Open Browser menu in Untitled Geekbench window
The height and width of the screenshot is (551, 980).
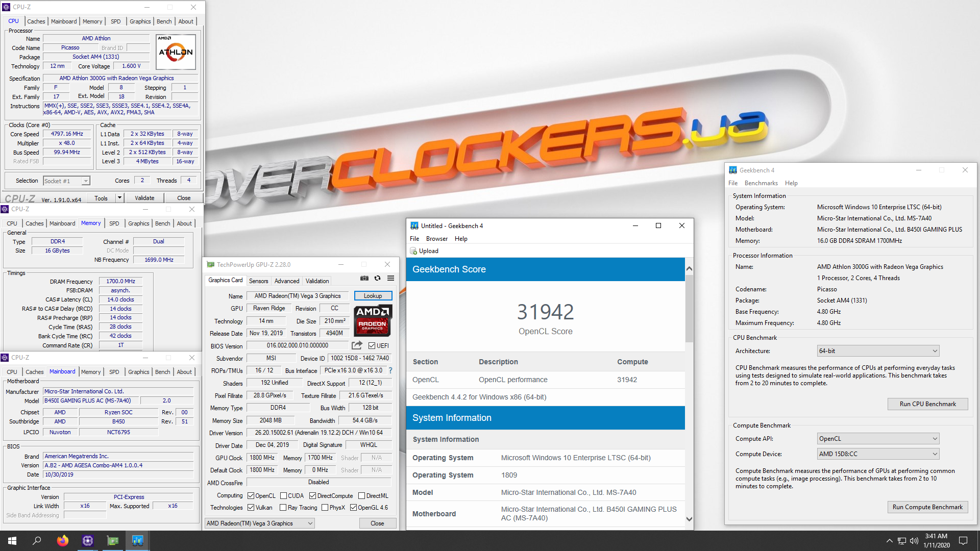click(x=436, y=238)
